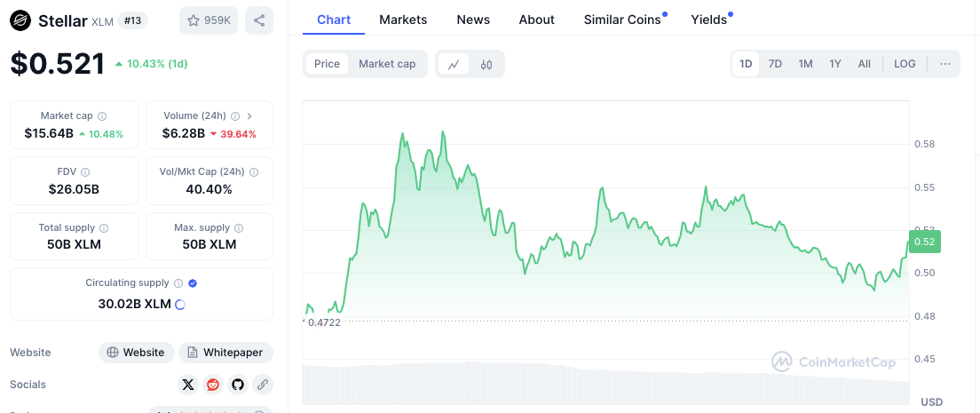980x413 pixels.
Task: Click the star watchlist button showing 959K
Action: click(209, 20)
